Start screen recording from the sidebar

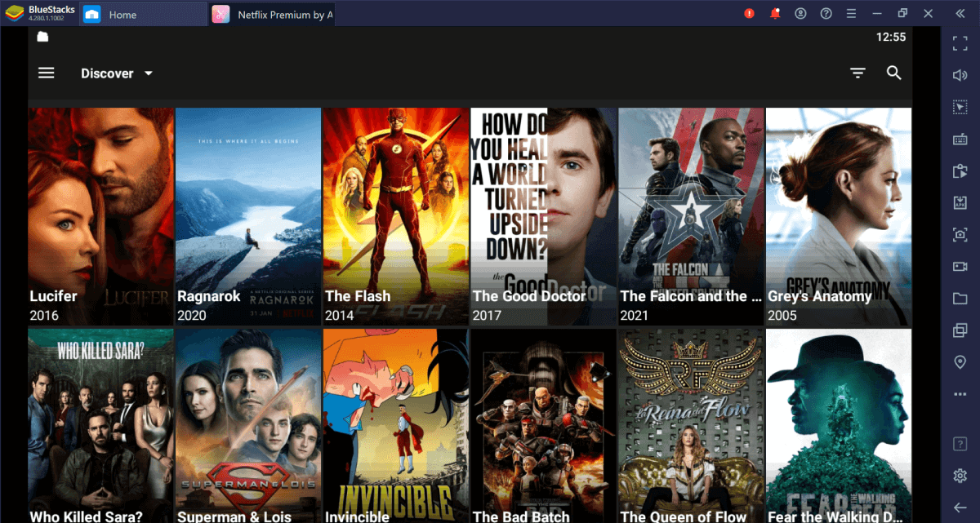(960, 266)
